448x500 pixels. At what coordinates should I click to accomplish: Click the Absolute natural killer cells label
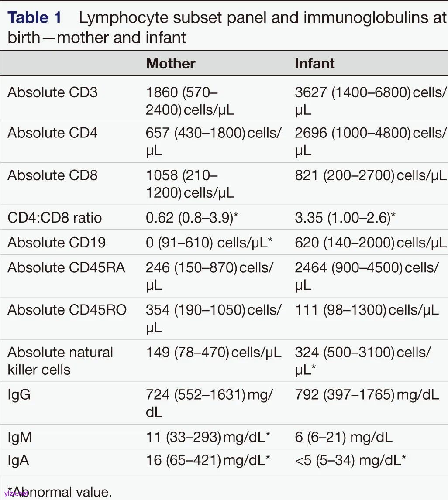tap(60, 361)
